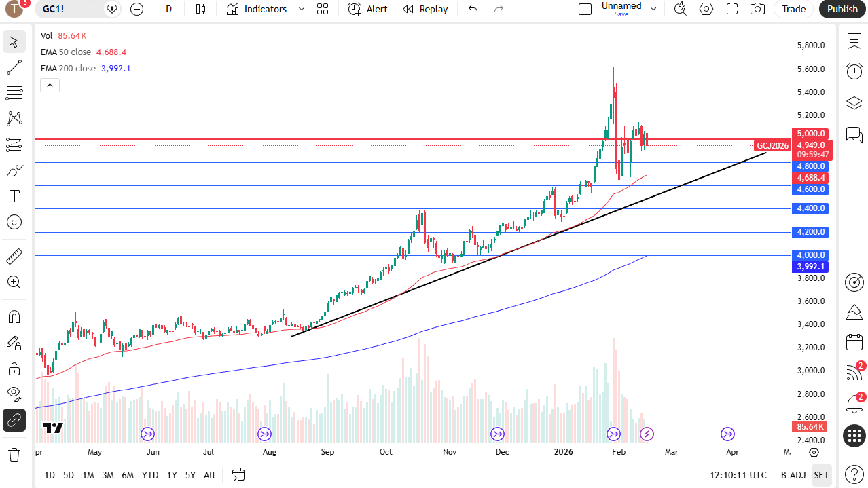This screenshot has width=868, height=488.
Task: Set range to 3M
Action: (108, 475)
